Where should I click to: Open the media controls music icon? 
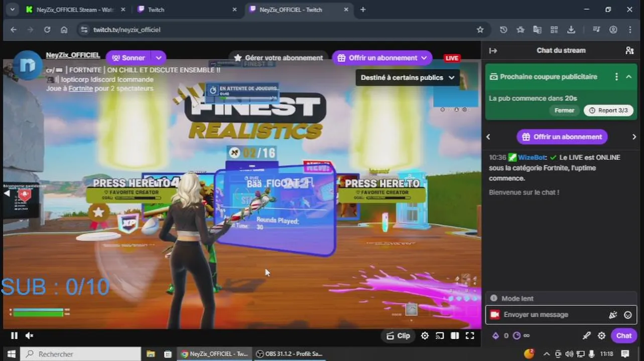coord(596,30)
